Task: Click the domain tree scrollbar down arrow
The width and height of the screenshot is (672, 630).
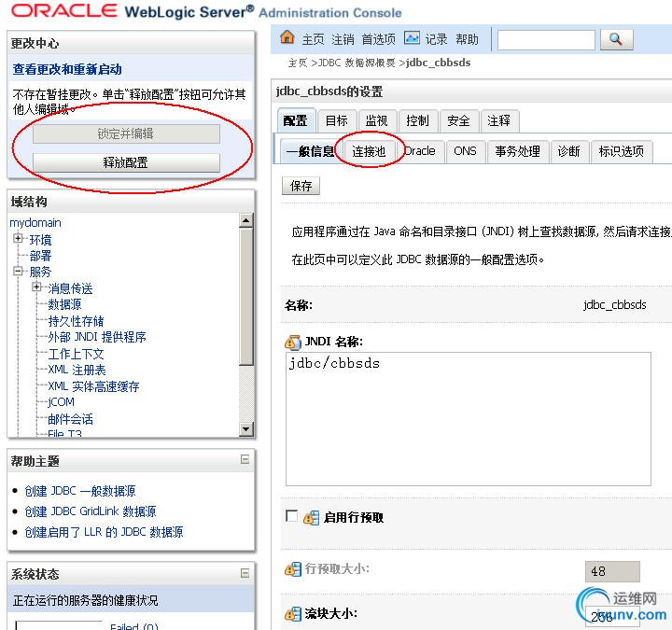Action: pos(246,429)
